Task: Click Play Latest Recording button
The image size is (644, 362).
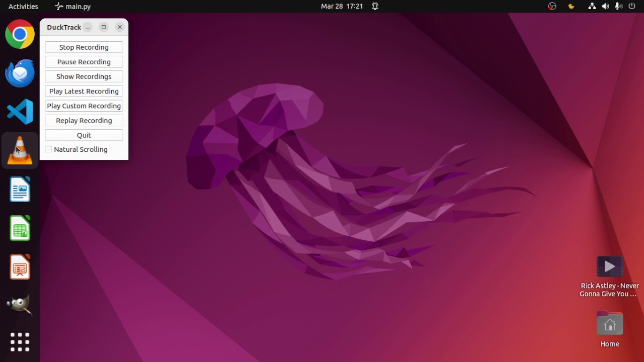Action: pos(84,91)
